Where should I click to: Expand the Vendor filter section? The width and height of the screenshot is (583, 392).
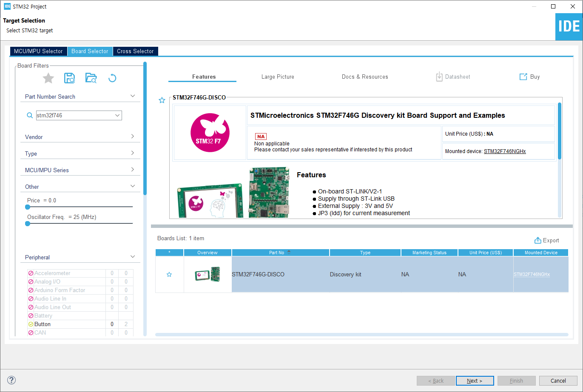[133, 136]
